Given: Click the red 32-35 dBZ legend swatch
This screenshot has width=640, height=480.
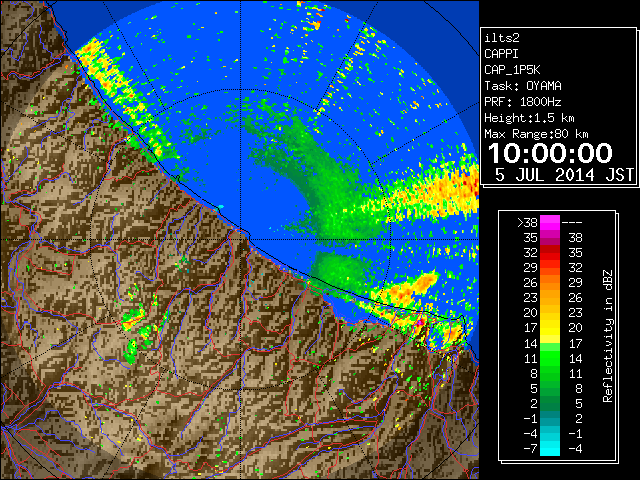Looking at the screenshot, I should (x=550, y=253).
